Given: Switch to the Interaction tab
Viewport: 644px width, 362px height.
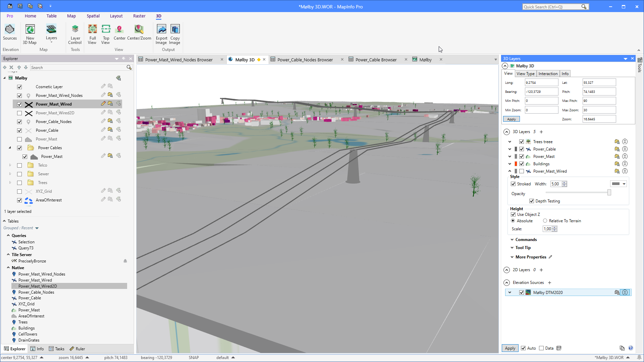Looking at the screenshot, I should click(x=548, y=73).
